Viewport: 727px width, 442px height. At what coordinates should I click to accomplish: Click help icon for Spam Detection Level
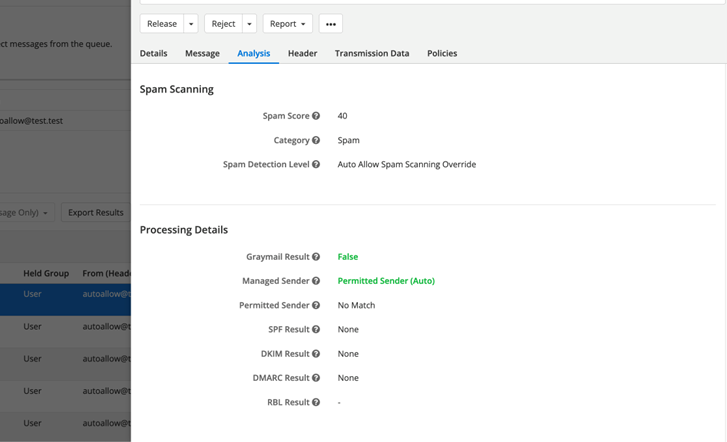pos(316,165)
